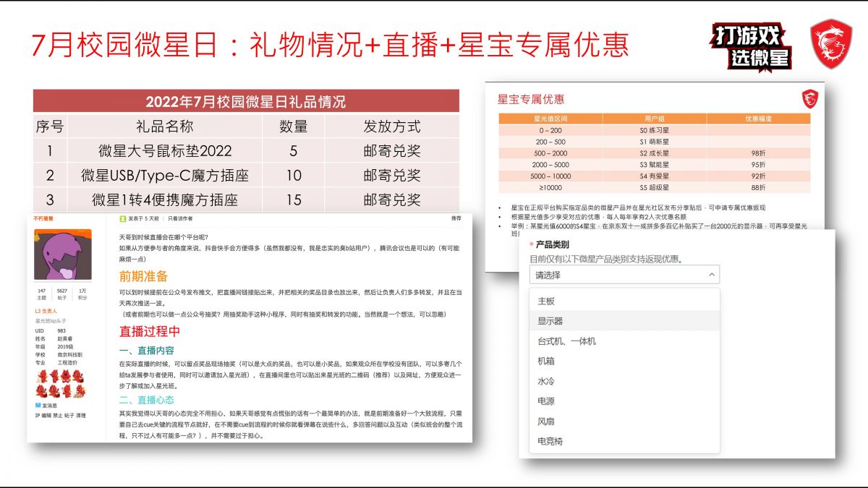Select 风扇 in the product list
The width and height of the screenshot is (868, 488).
[x=624, y=421]
